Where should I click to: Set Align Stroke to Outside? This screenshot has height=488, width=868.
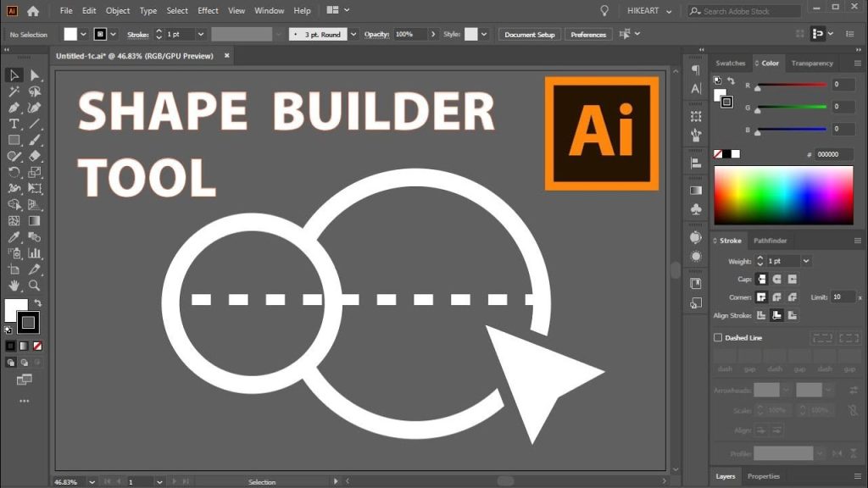[793, 315]
